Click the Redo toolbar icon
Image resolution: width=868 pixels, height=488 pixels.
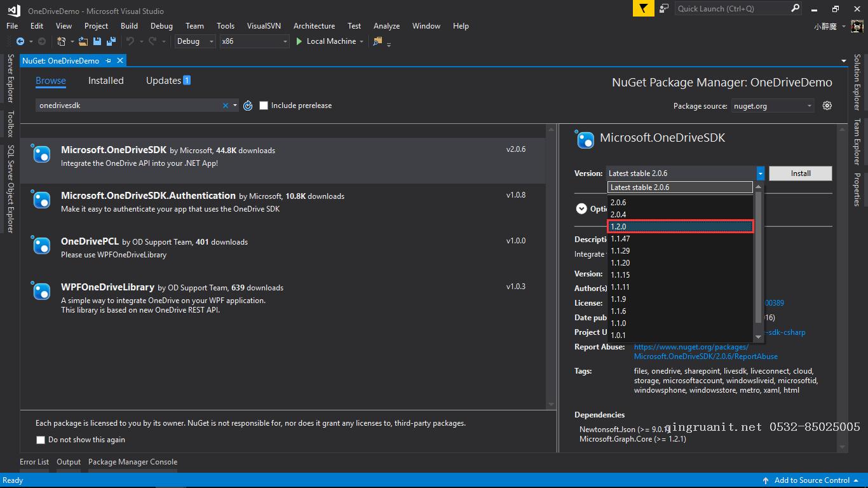[x=153, y=41]
